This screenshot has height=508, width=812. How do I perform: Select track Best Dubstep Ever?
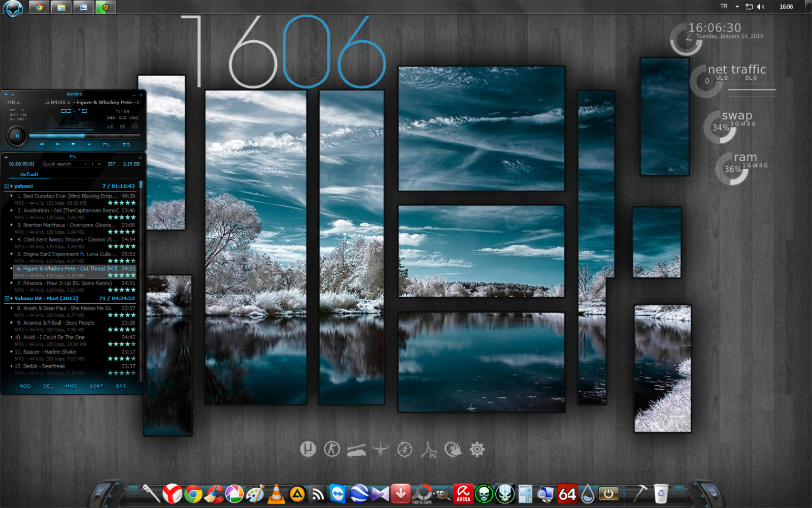(x=74, y=199)
